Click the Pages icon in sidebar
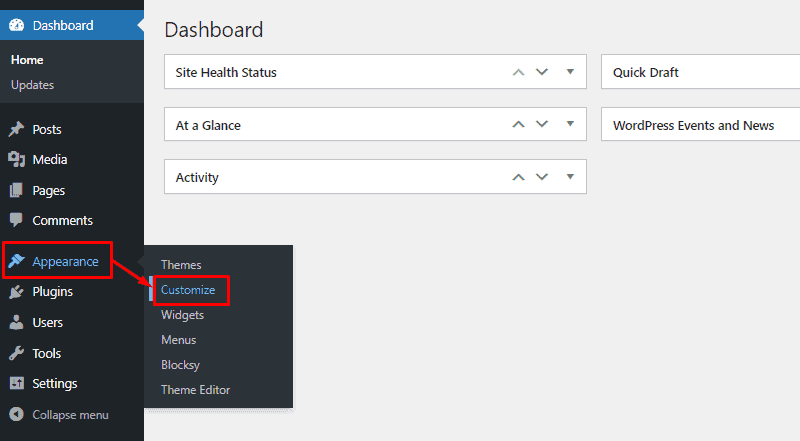This screenshot has height=441, width=800. pos(17,191)
